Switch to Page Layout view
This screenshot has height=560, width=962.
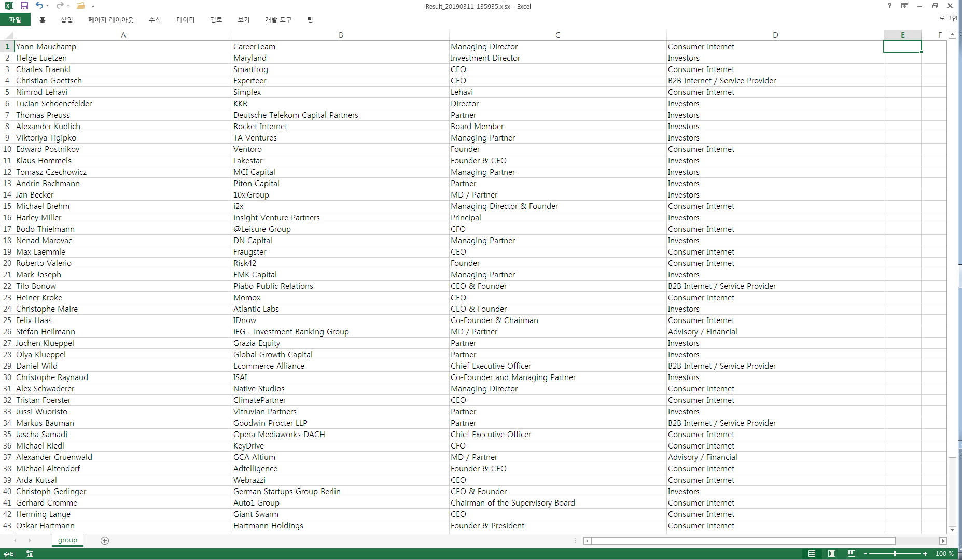(x=832, y=554)
